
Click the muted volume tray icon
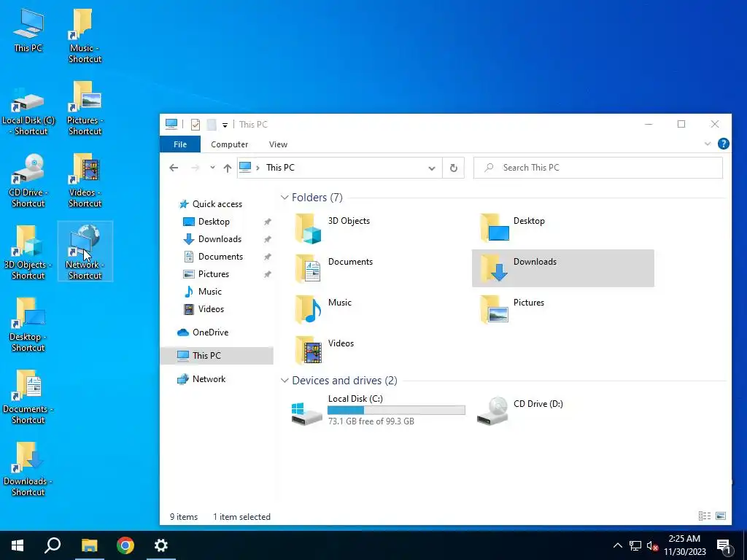652,546
